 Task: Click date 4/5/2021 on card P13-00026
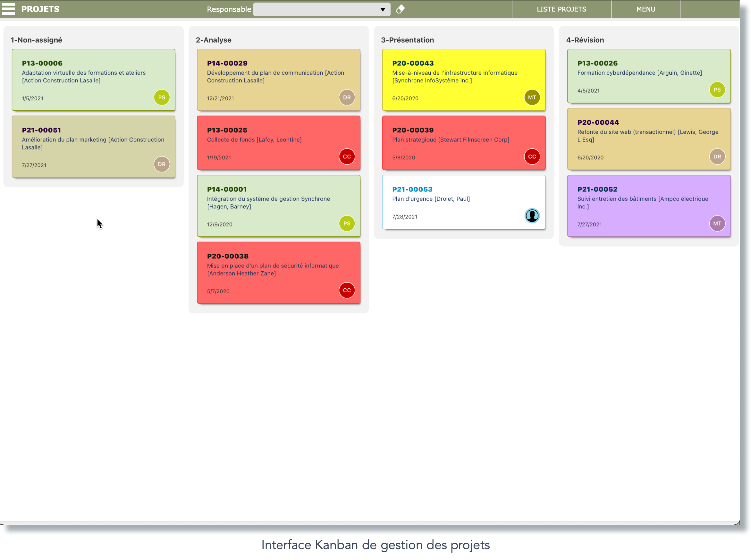[x=588, y=90]
